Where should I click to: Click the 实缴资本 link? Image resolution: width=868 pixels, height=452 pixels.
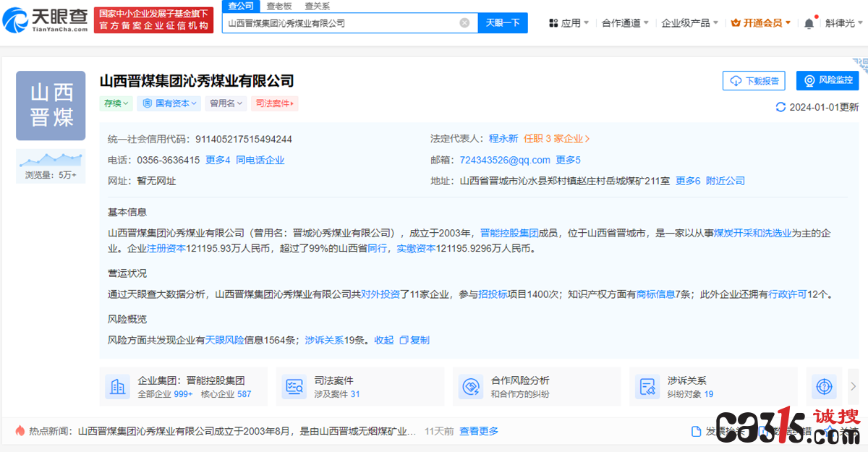tap(416, 248)
